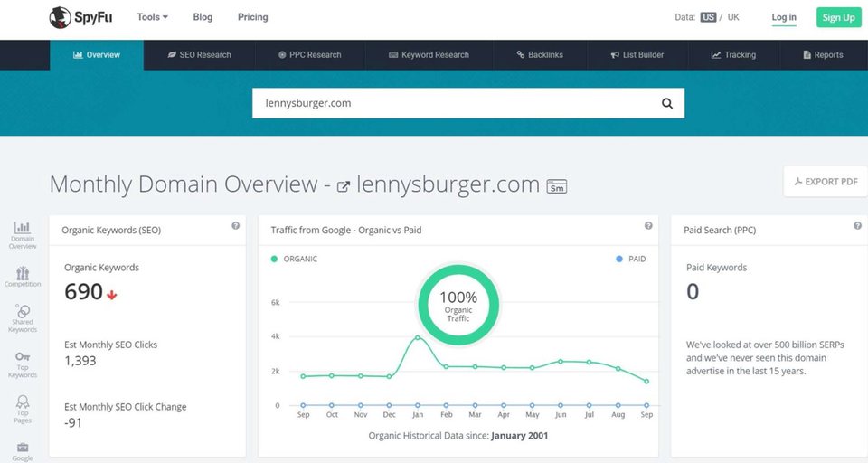Click the red down arrow beside 690
This screenshot has width=868, height=463.
pos(112,295)
